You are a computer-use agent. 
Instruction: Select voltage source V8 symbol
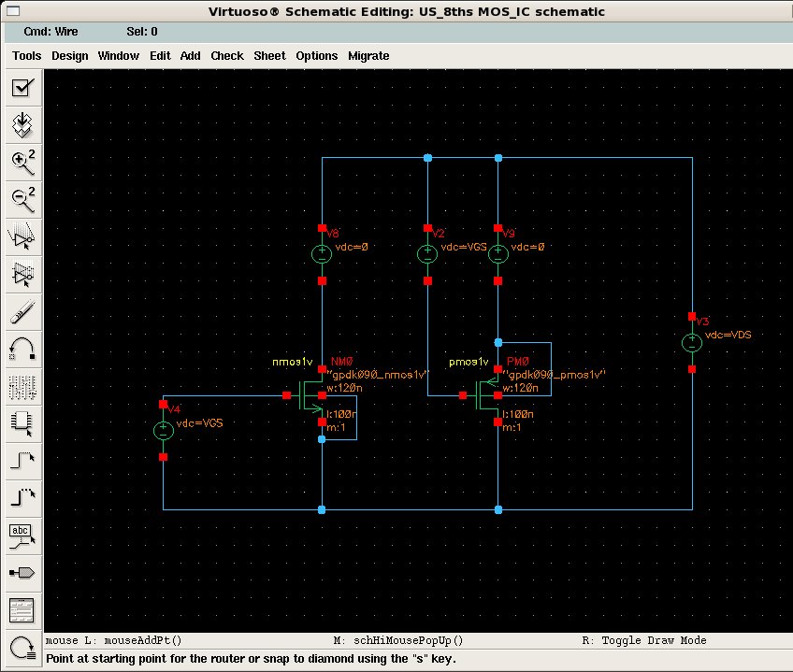(322, 254)
